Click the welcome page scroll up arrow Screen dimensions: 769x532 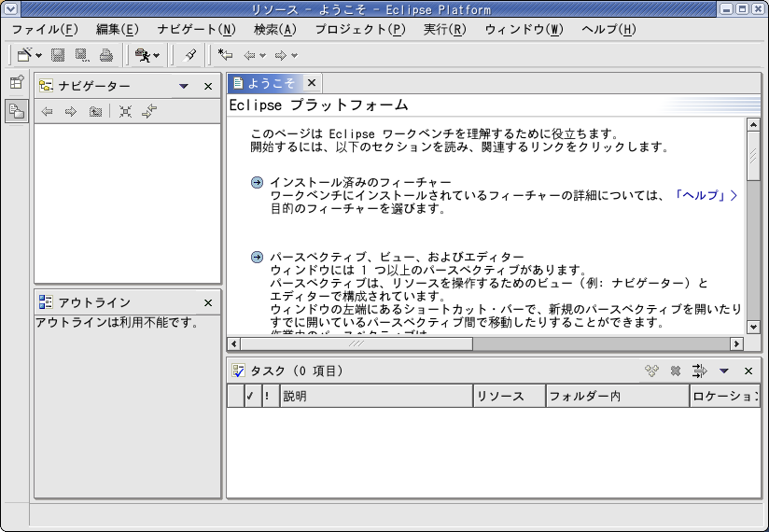[x=753, y=124]
